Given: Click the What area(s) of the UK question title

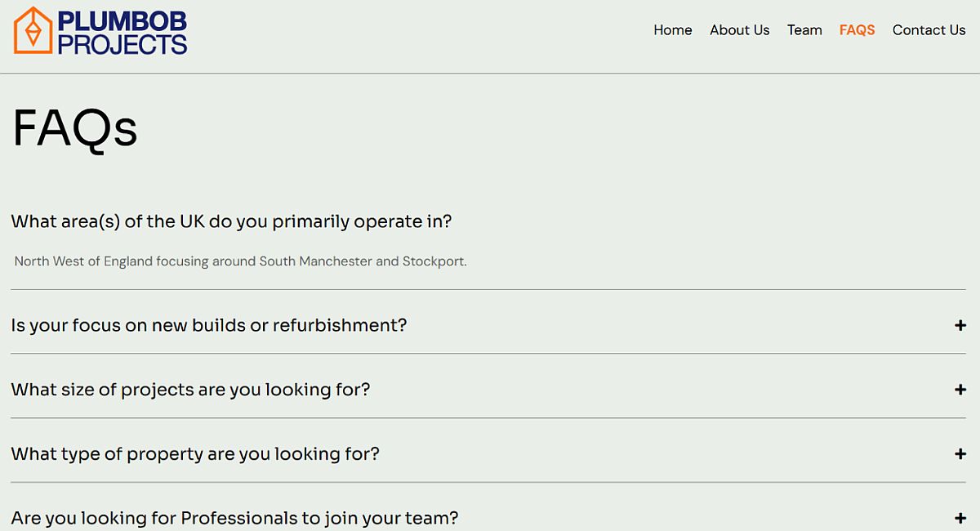Looking at the screenshot, I should point(231,221).
